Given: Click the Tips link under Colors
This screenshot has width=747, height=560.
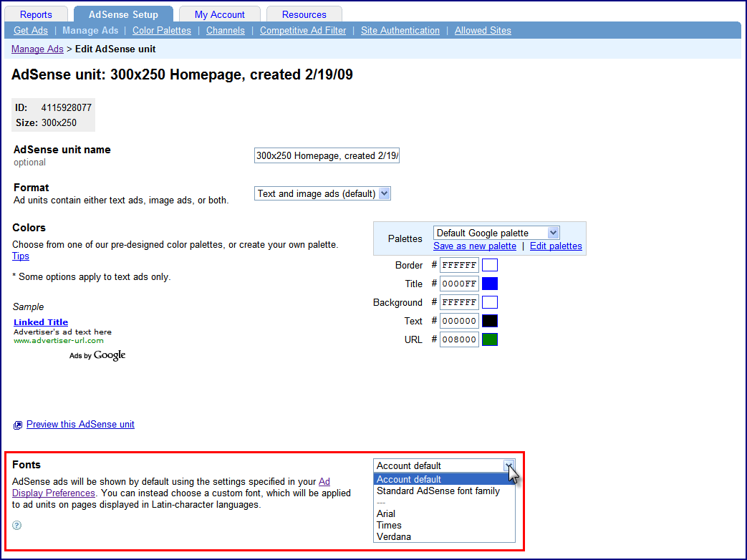Looking at the screenshot, I should coord(21,256).
